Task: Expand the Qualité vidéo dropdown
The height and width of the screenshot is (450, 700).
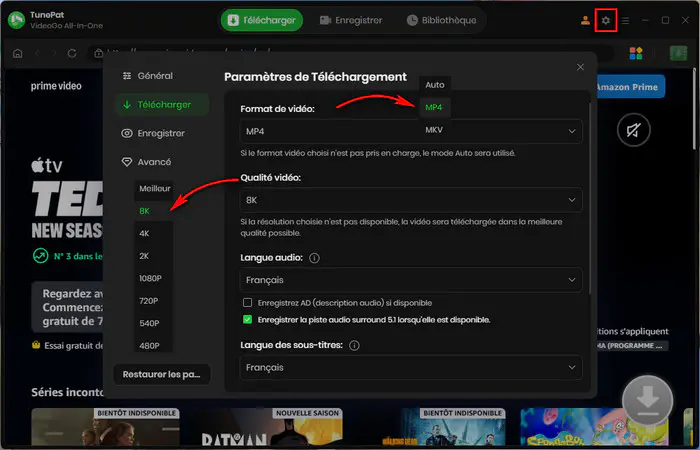Action: pyautogui.click(x=411, y=200)
